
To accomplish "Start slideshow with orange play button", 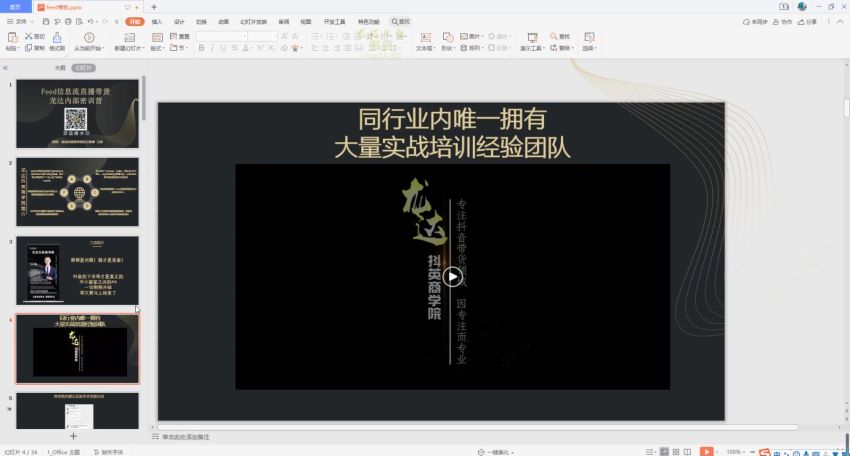I will pyautogui.click(x=706, y=452).
